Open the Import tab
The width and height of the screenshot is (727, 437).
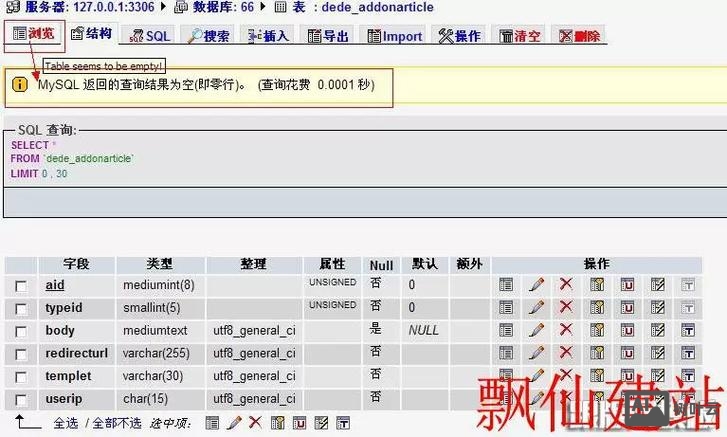pos(395,36)
